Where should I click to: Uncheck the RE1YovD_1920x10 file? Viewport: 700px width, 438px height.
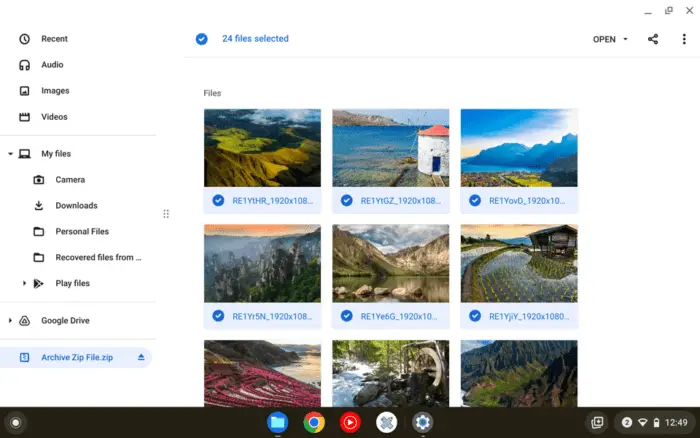[x=475, y=200]
